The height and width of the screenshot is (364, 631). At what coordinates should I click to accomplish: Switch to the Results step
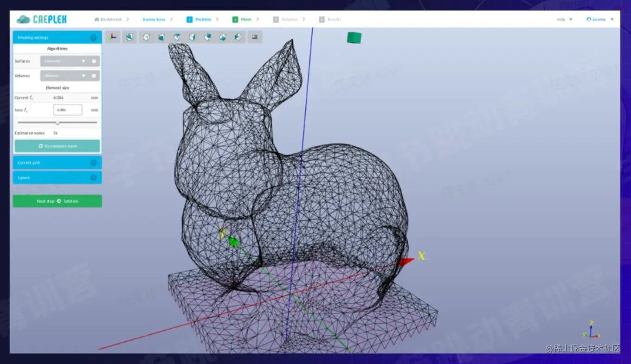click(330, 19)
